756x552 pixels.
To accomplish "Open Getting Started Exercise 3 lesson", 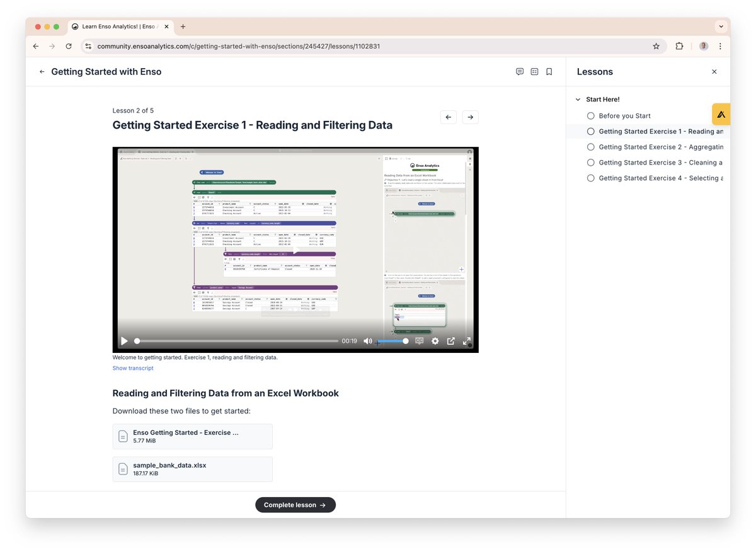I will [661, 163].
